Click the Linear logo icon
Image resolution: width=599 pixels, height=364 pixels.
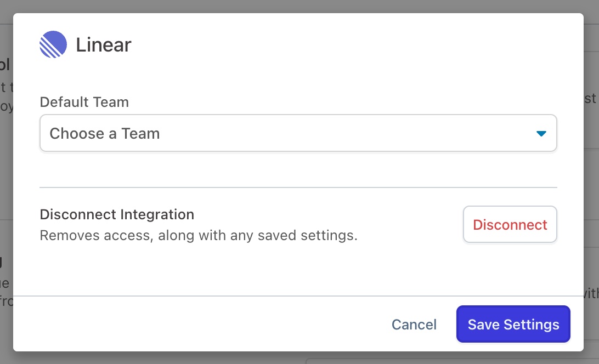pos(53,44)
